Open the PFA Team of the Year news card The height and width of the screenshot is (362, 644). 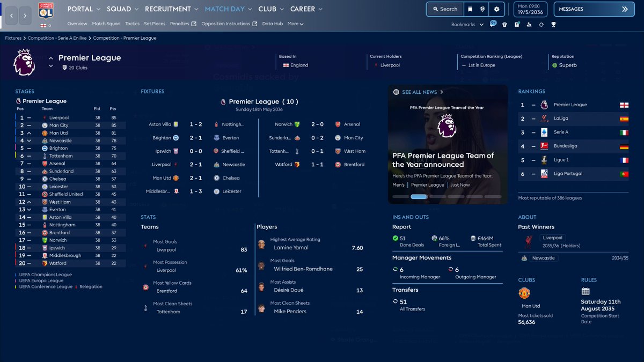(x=448, y=144)
